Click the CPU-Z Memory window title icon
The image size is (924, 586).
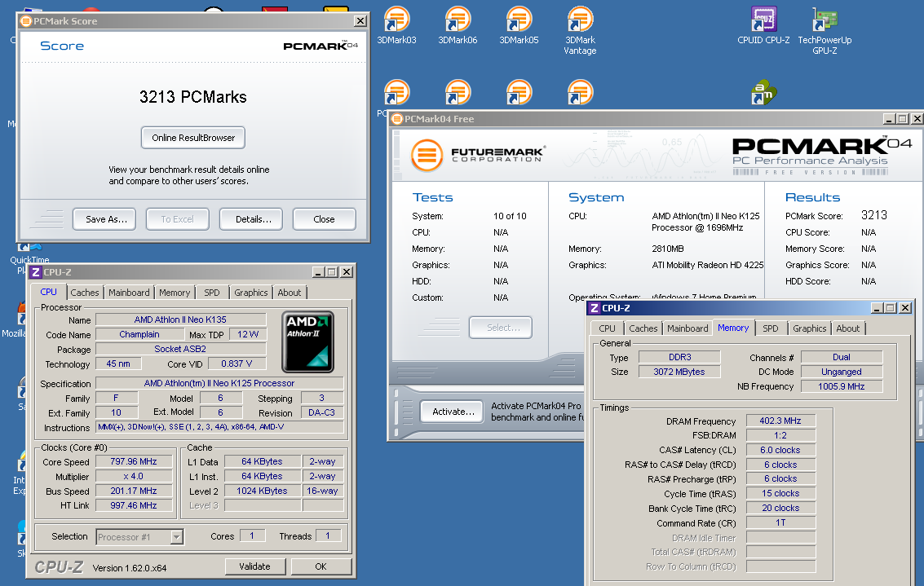click(x=595, y=308)
